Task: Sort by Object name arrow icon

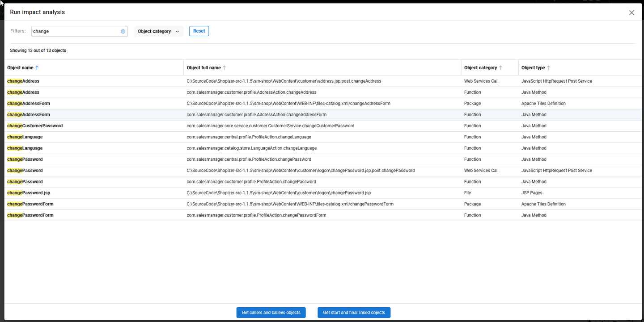Action: (37, 68)
